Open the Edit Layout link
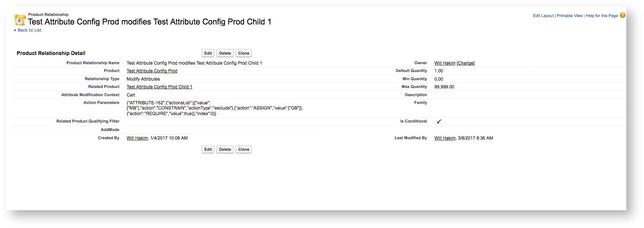Viewport: 644px width, 228px height. [x=543, y=16]
